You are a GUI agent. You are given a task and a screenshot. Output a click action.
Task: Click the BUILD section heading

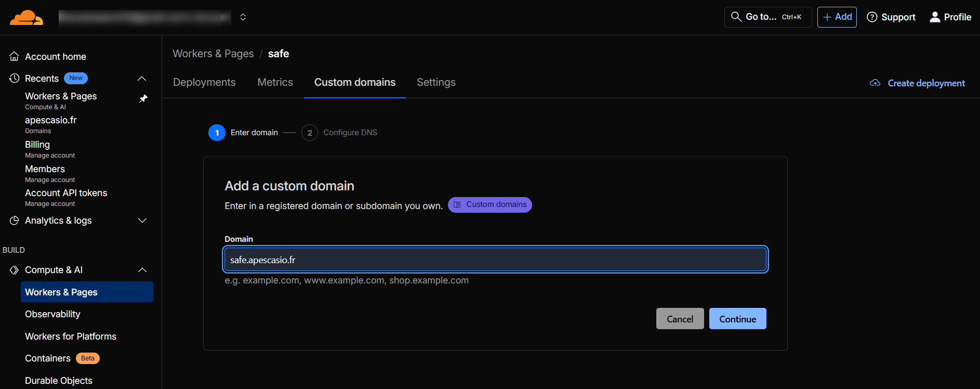pos(14,250)
